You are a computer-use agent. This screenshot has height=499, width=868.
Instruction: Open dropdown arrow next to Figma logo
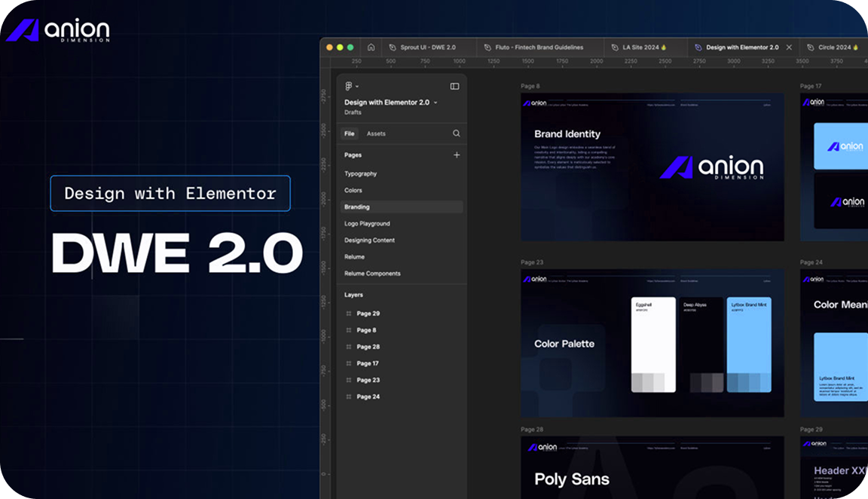[x=357, y=87]
